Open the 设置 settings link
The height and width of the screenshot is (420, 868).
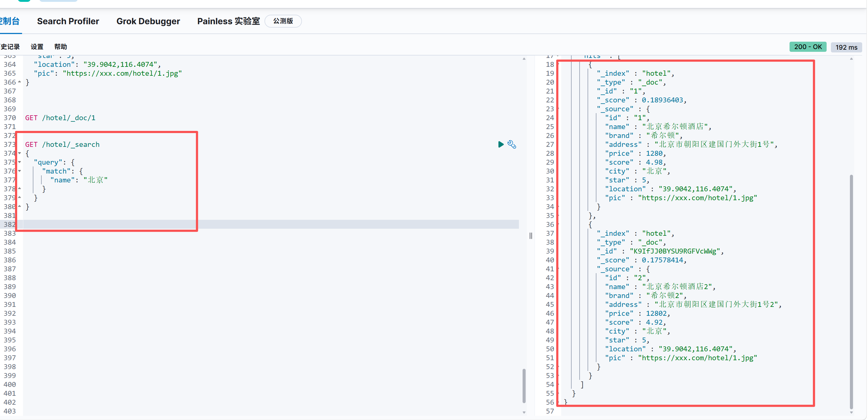[x=37, y=47]
